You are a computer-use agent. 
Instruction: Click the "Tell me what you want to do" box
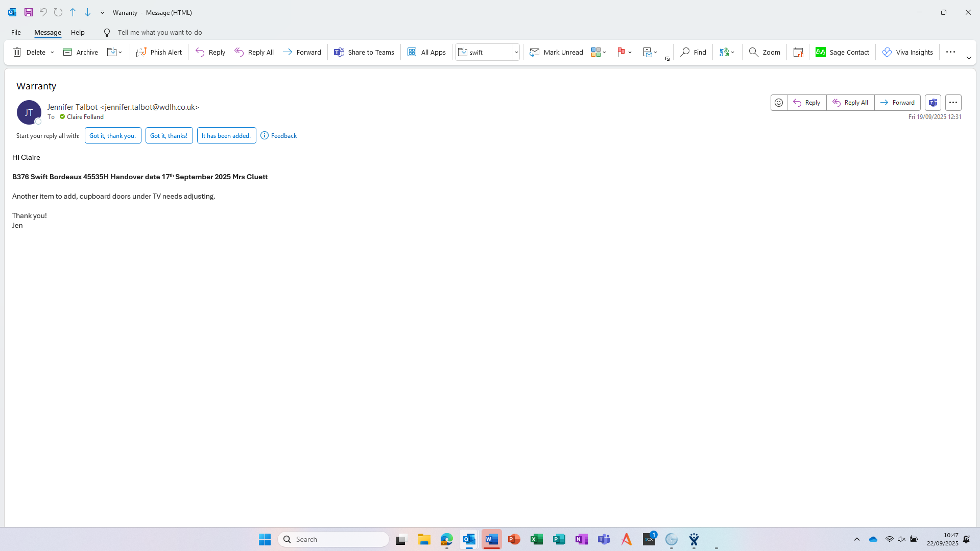[x=159, y=32]
